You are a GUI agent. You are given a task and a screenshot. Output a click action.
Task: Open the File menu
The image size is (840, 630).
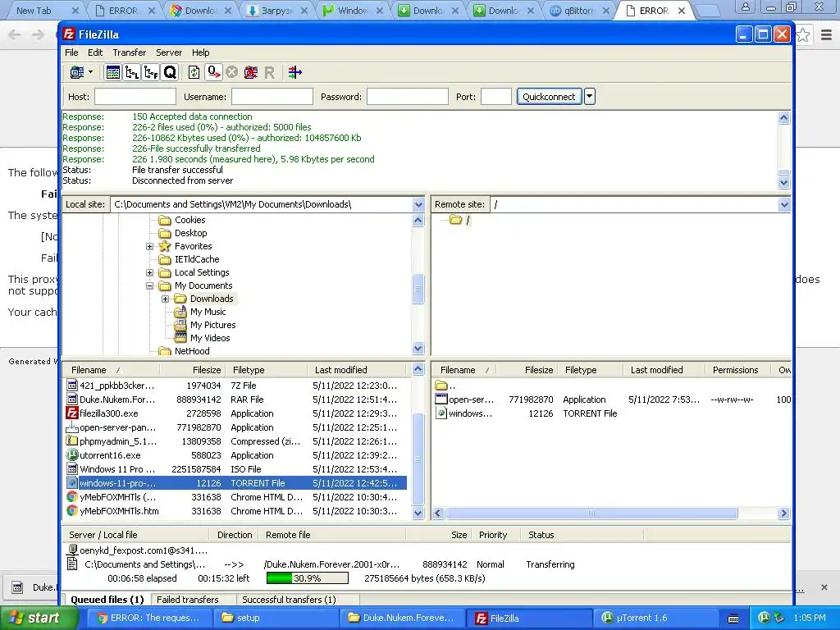pyautogui.click(x=72, y=52)
